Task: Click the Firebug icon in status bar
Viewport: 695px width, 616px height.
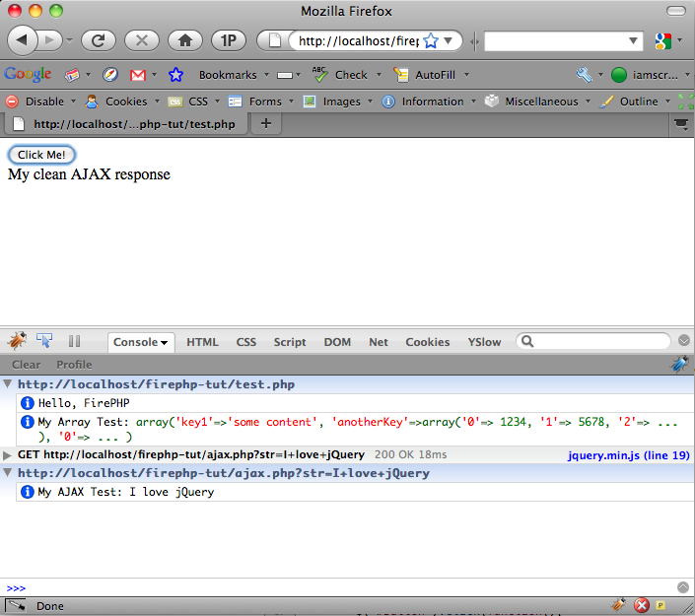Action: tap(618, 604)
